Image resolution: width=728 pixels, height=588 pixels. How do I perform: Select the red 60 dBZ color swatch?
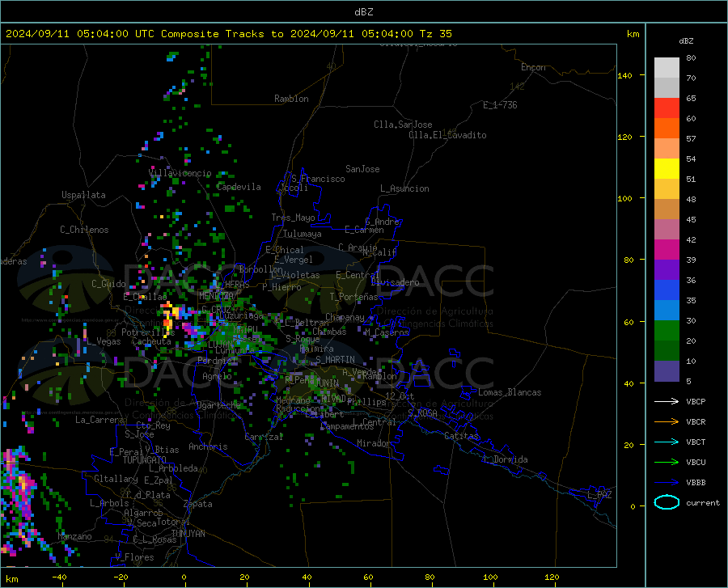(667, 108)
